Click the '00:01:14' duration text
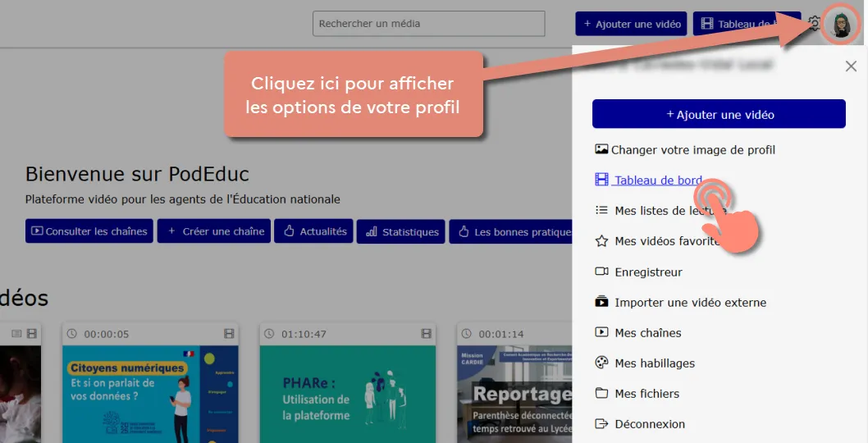Viewport: 868px width, 443px height. [x=501, y=334]
